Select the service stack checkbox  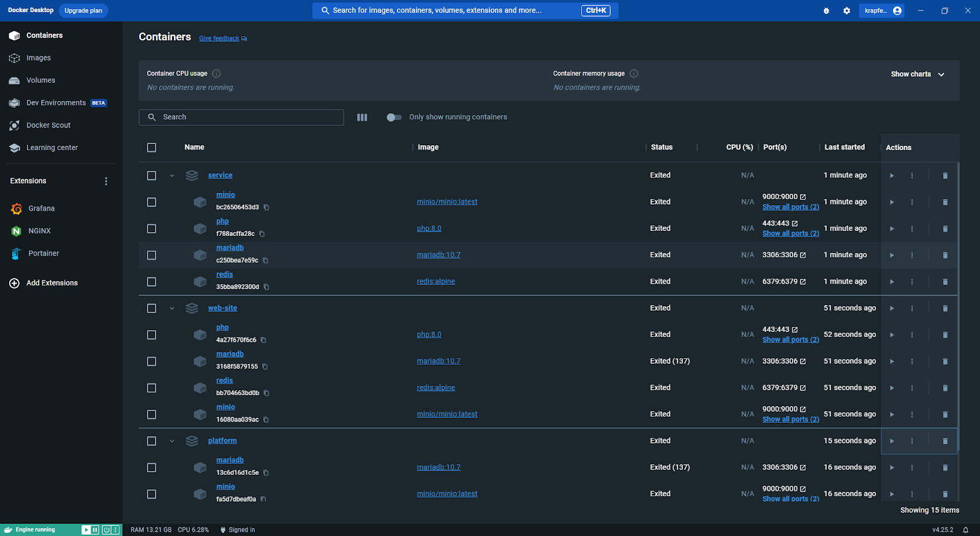151,176
